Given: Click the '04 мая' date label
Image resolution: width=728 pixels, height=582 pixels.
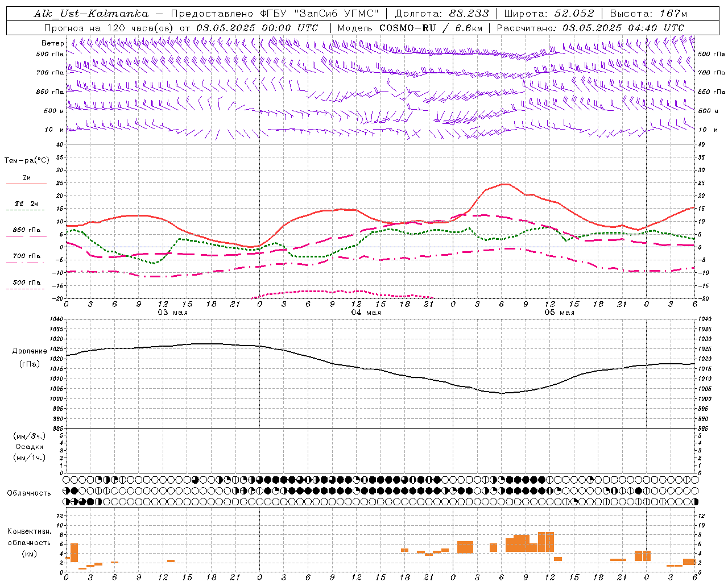Looking at the screenshot, I should coord(366,313).
